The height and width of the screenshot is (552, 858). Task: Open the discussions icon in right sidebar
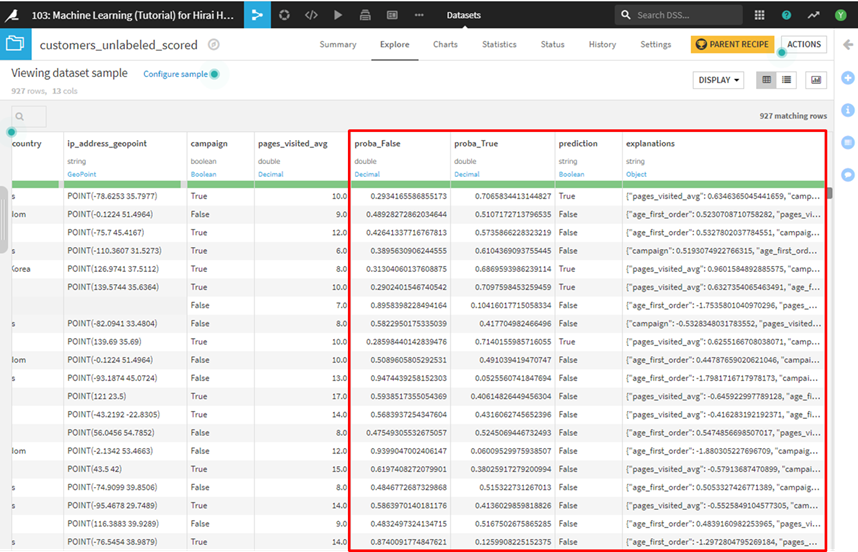click(848, 143)
